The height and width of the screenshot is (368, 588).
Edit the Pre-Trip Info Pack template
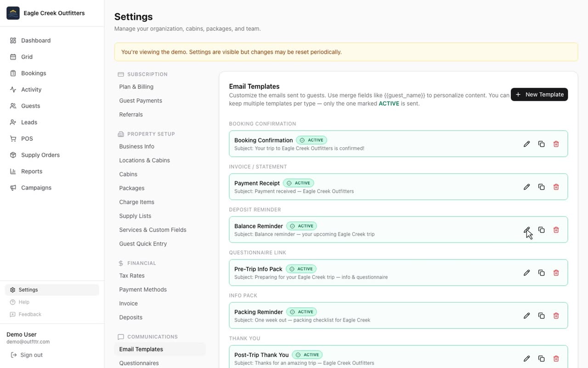click(x=527, y=273)
